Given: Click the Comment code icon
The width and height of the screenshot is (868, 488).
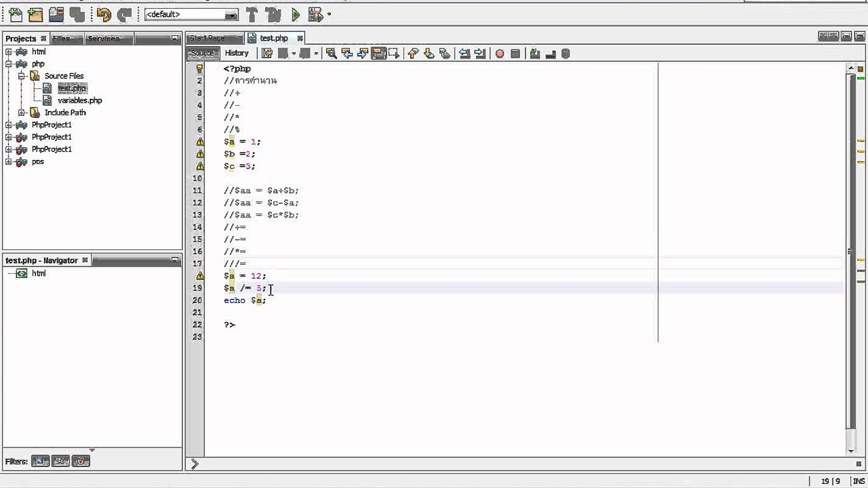Looking at the screenshot, I should (535, 54).
